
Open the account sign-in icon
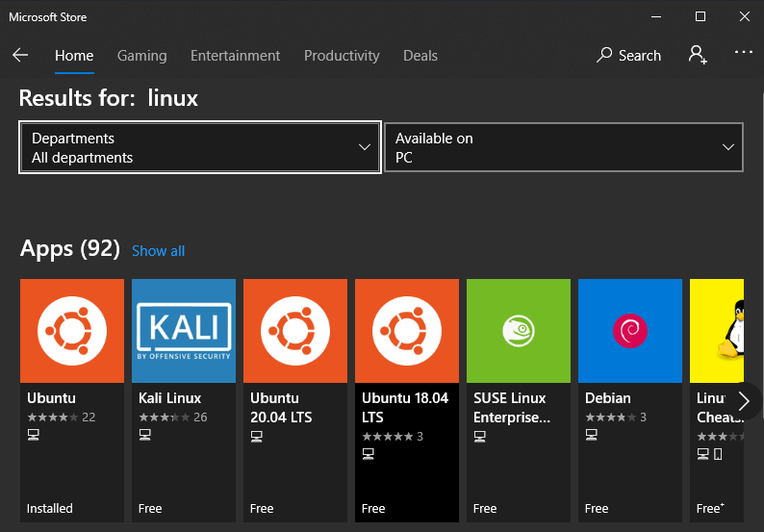[x=698, y=55]
